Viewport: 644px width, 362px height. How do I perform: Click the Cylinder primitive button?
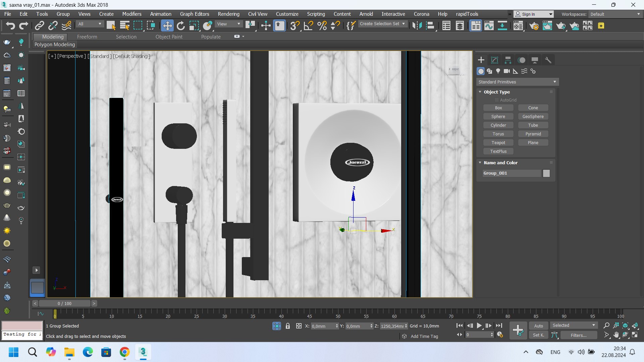(498, 125)
